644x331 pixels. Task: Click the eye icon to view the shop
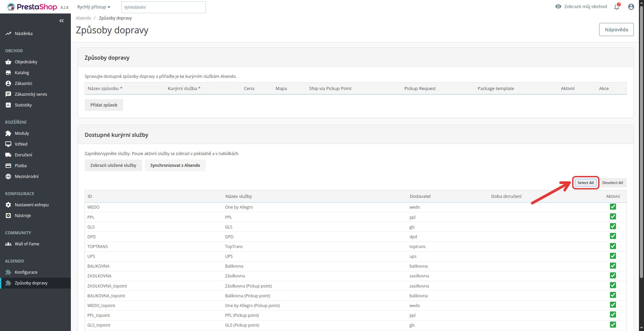click(x=558, y=6)
